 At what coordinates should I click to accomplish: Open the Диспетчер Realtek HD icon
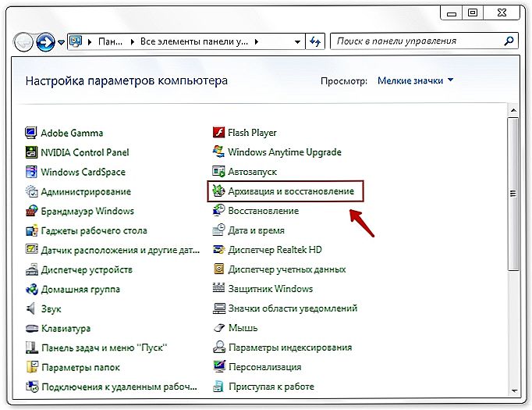218,250
